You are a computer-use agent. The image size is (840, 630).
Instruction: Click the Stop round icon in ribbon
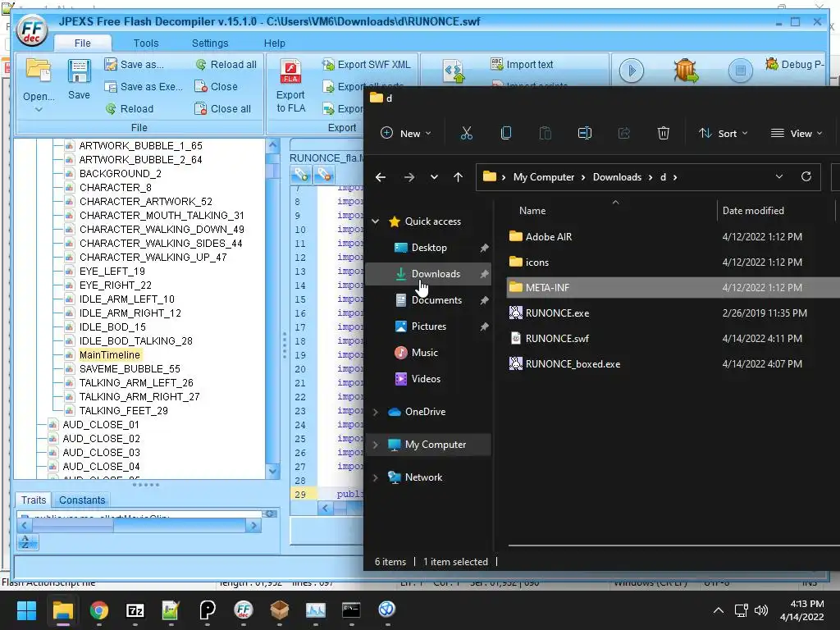(x=741, y=71)
